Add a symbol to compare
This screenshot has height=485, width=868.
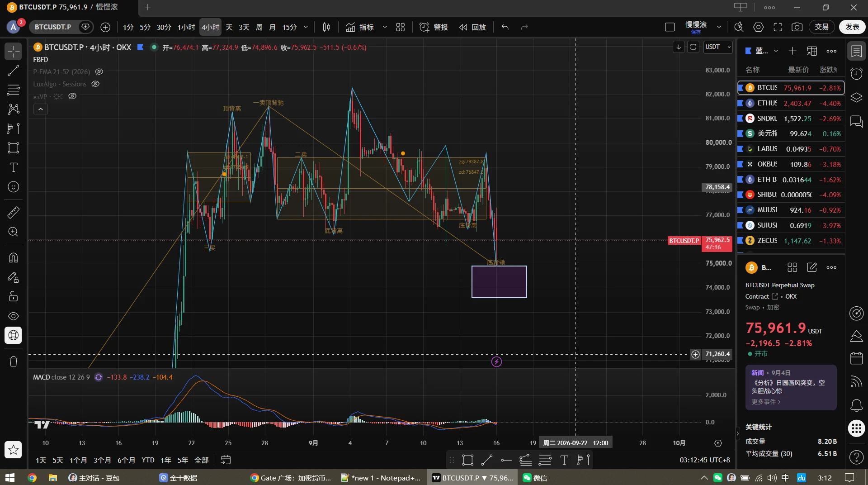(105, 27)
